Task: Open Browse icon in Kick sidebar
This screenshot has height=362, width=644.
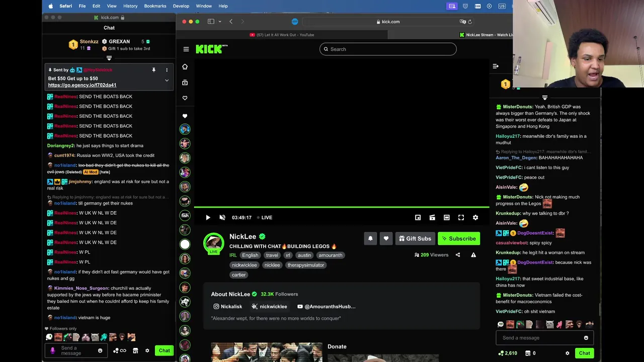Action: (x=185, y=82)
